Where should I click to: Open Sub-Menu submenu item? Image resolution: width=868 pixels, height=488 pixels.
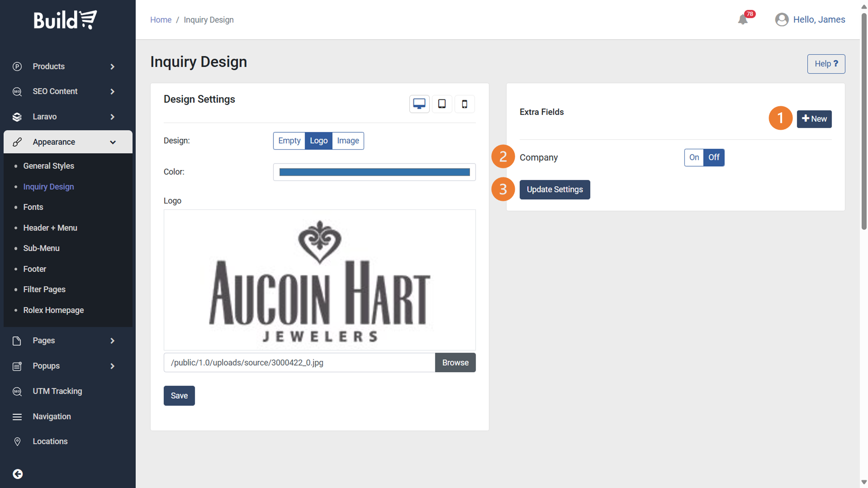click(41, 248)
